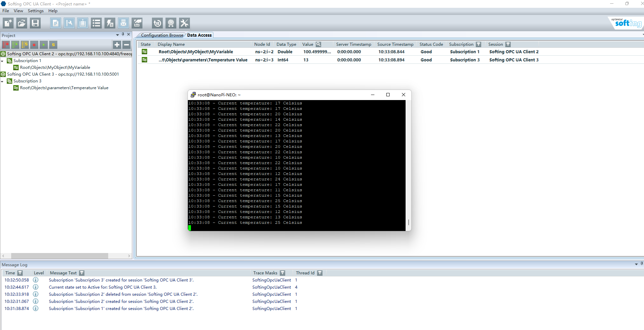Collapse the Subscription 1 tree node
644x330 pixels.
click(2, 61)
